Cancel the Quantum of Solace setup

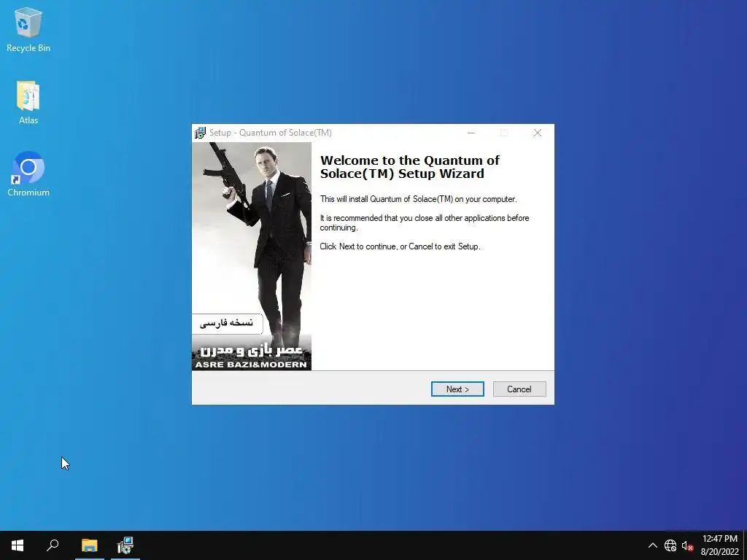[x=519, y=389]
